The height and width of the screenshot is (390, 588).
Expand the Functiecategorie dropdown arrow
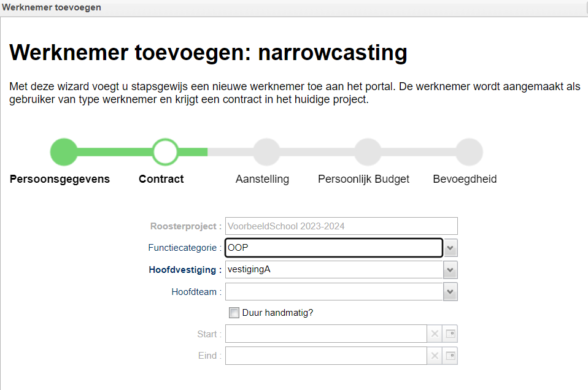[451, 248]
